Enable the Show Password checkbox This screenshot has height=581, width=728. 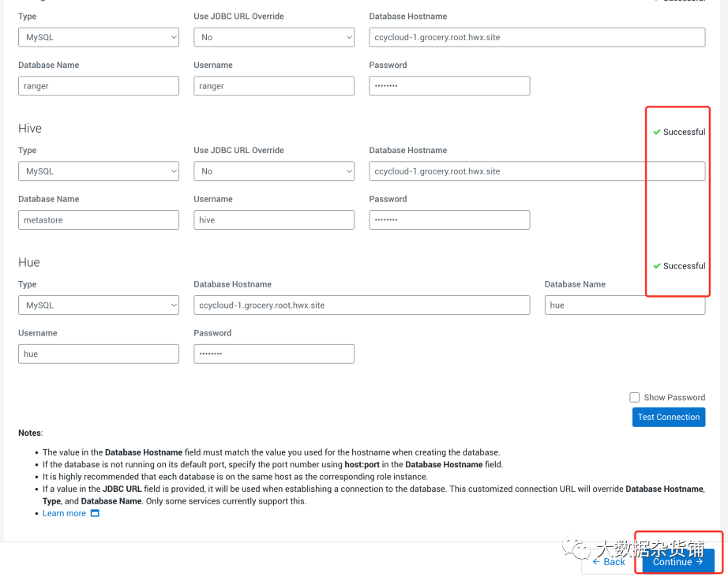[634, 398]
